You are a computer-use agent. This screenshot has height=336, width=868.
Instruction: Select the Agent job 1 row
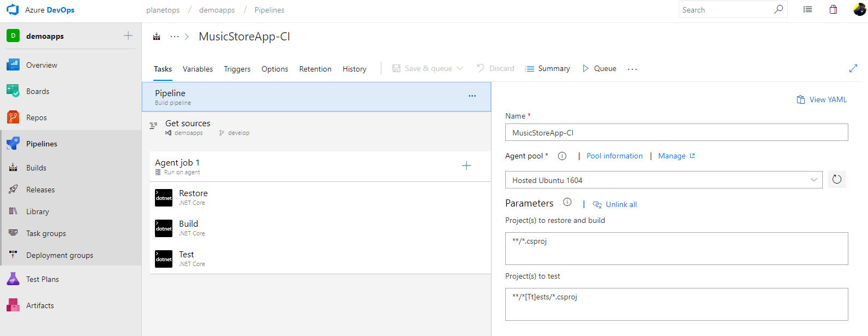coord(320,166)
